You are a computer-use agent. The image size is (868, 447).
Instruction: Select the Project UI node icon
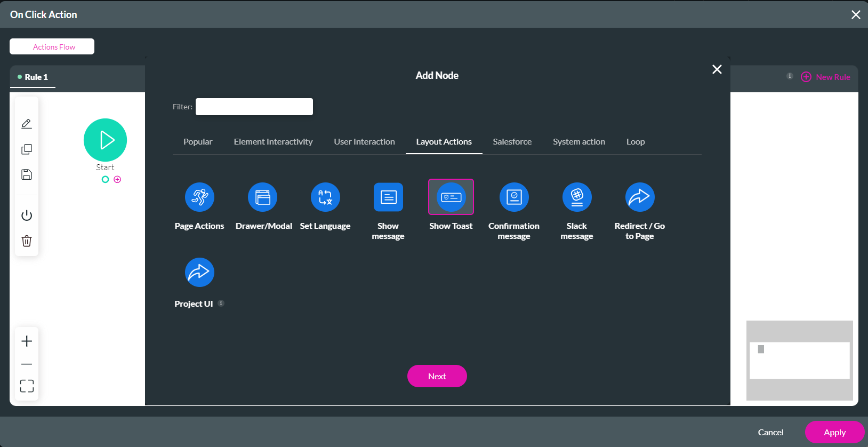(x=199, y=272)
